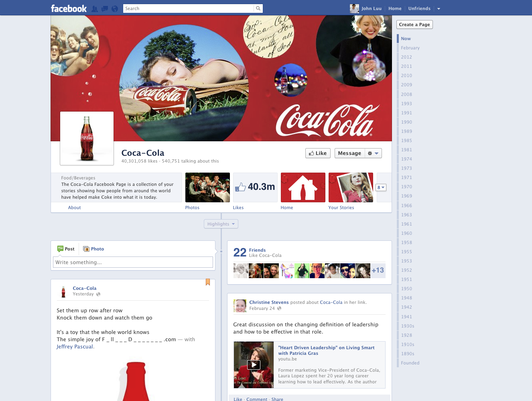Open notifications globe icon in top bar
Screen dimensions: 532x401
(115, 8)
